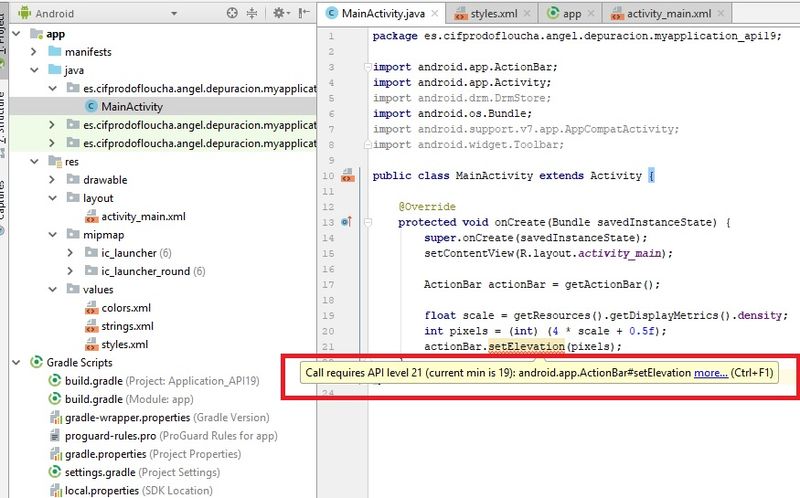This screenshot has width=800, height=498.
Task: Click the manifests folder icon
Action: tap(55, 51)
